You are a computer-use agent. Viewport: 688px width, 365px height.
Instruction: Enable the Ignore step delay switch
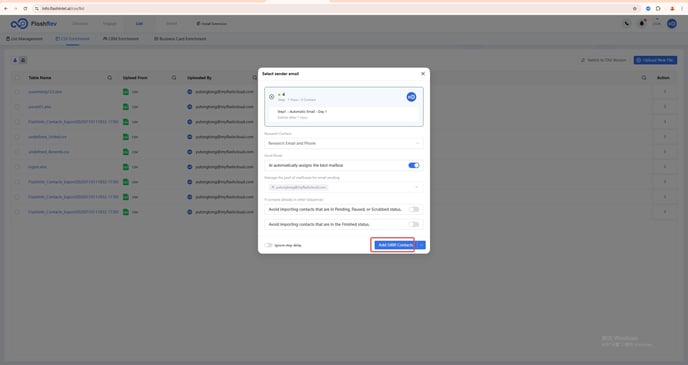pos(268,245)
